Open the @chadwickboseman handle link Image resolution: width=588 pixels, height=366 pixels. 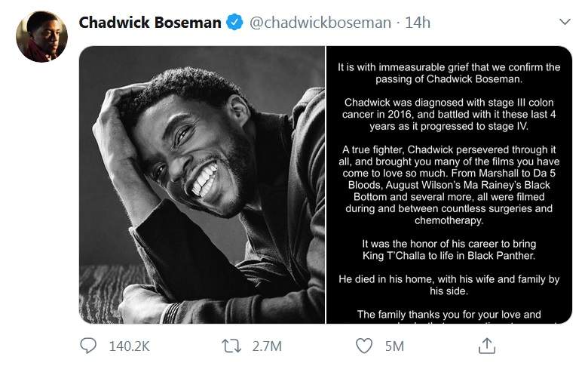pyautogui.click(x=320, y=23)
